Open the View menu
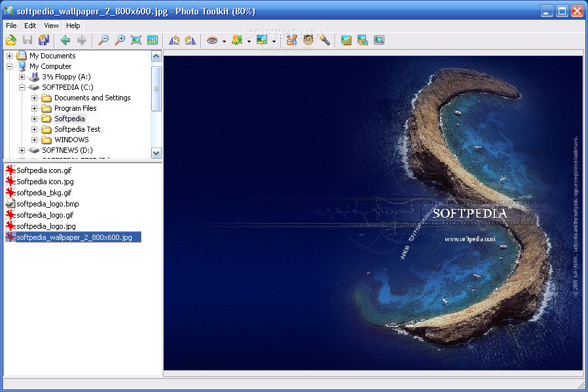The image size is (588, 392). [51, 26]
